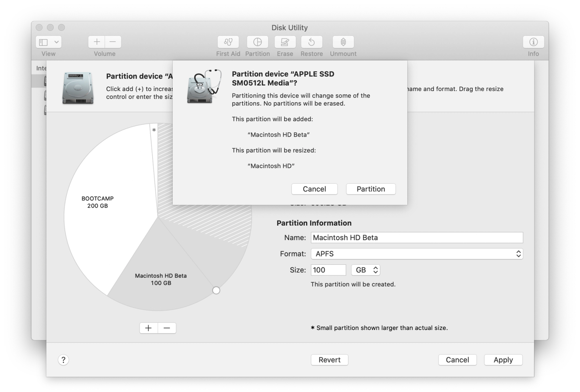Select the Partition toolbar icon

coord(257,42)
